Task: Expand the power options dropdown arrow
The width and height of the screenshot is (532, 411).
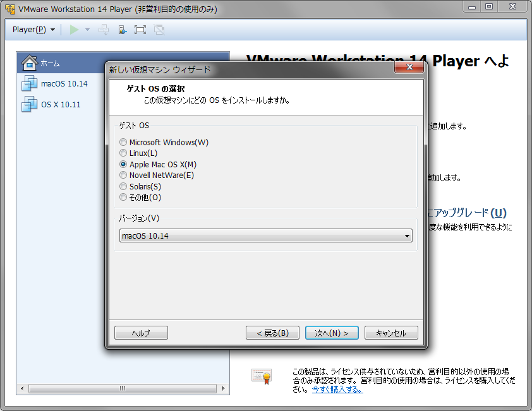Action: (87, 30)
